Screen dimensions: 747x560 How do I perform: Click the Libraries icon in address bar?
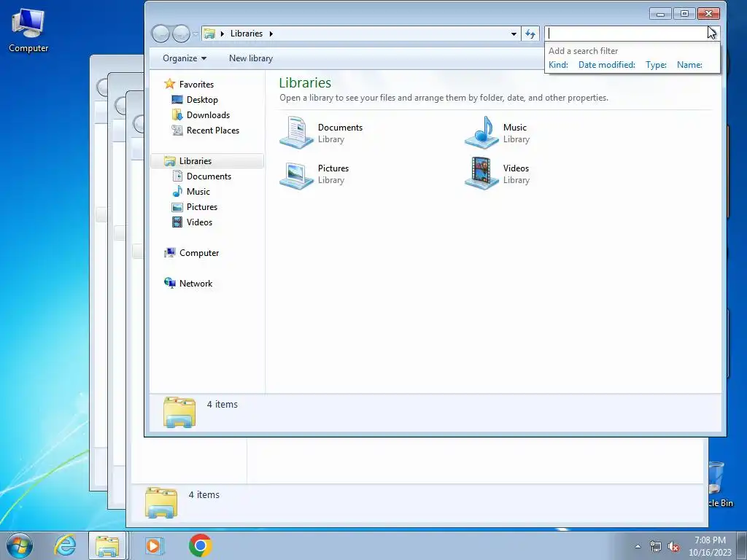(209, 34)
